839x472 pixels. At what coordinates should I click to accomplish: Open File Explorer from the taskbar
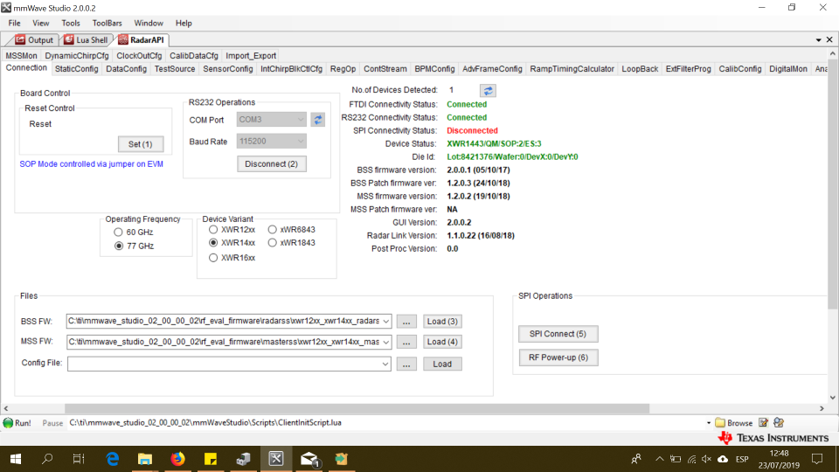pos(145,459)
